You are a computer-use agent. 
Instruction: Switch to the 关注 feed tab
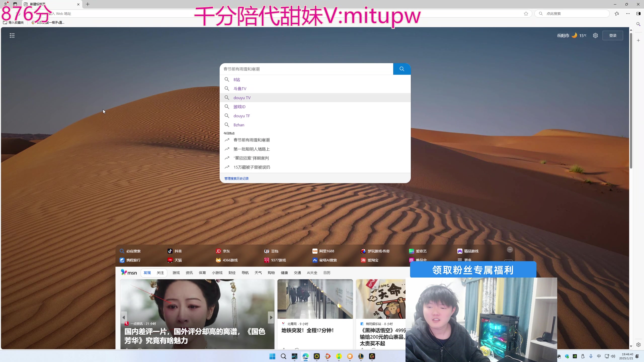coord(160,273)
